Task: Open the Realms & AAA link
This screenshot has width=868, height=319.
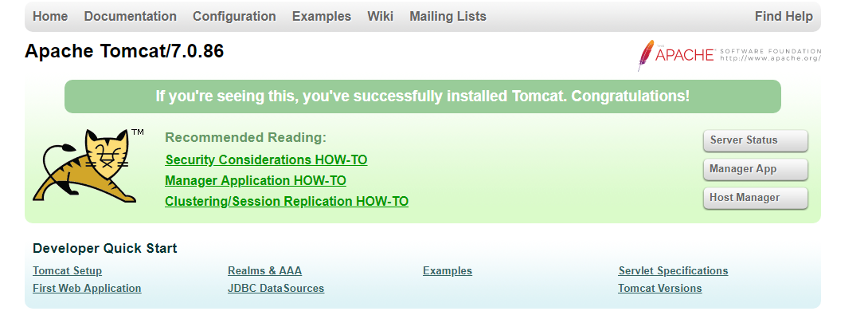Action: point(264,270)
